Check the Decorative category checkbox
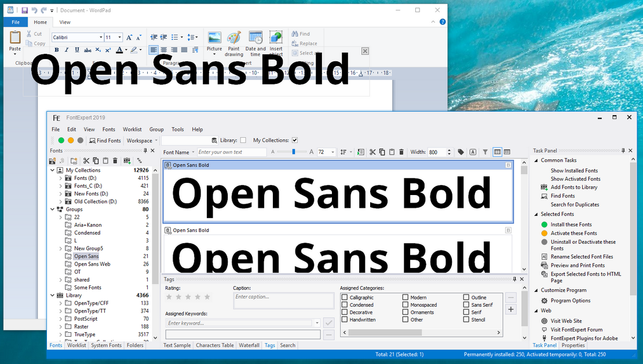 [345, 312]
